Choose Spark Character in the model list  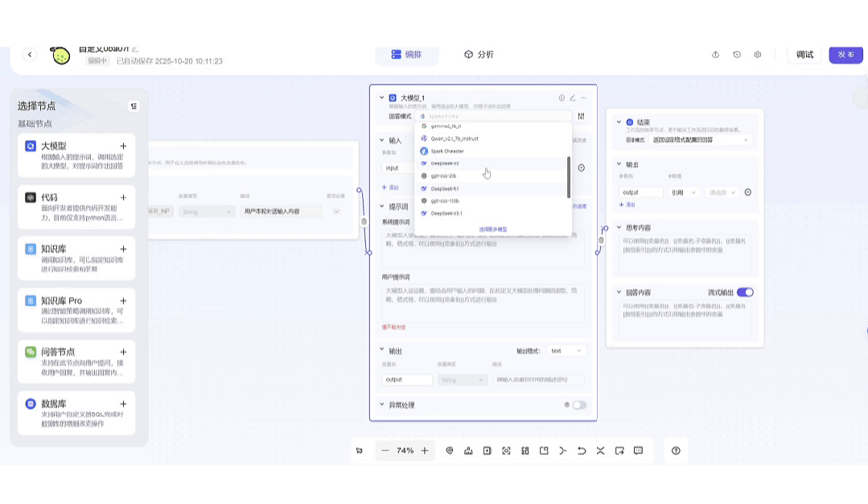click(447, 151)
